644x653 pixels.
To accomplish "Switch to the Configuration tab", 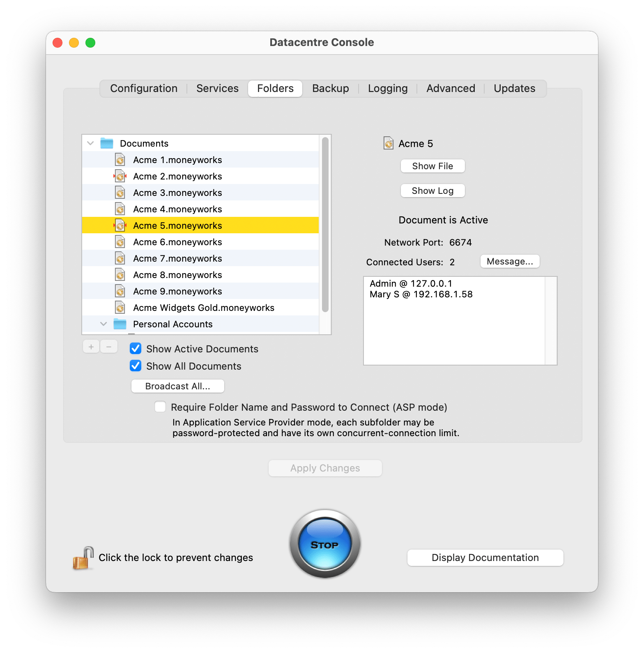I will (144, 88).
